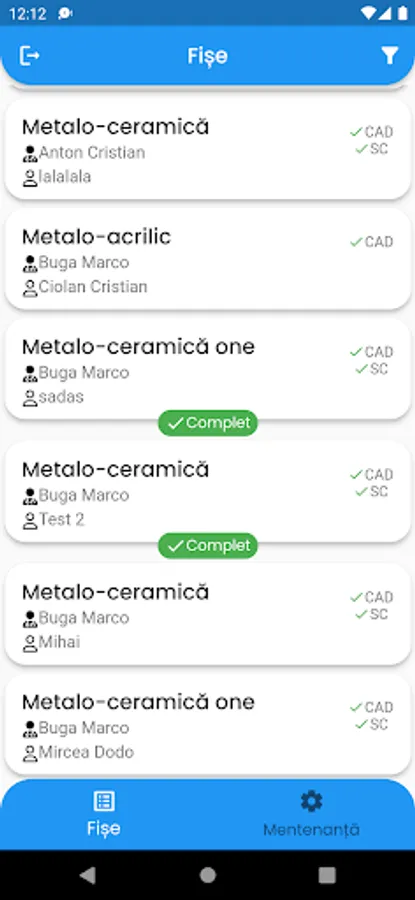This screenshot has height=900, width=415.
Task: Tap the logout icon in the header
Action: click(30, 56)
